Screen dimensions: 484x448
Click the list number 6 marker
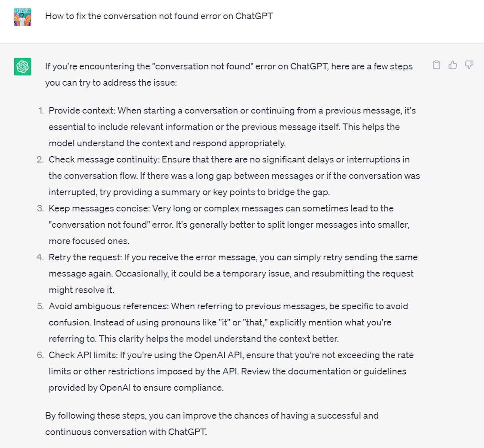[40, 355]
